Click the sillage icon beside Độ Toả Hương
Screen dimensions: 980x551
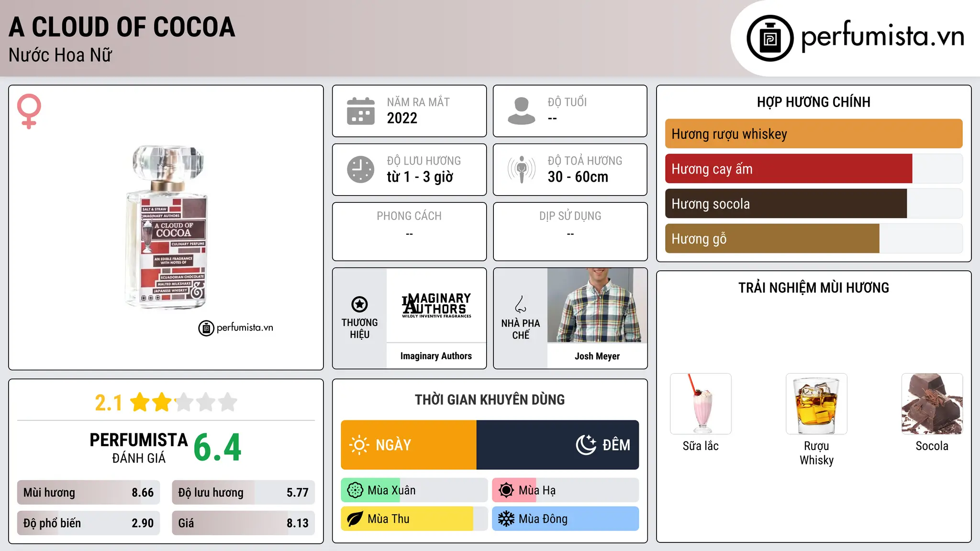pyautogui.click(x=522, y=169)
